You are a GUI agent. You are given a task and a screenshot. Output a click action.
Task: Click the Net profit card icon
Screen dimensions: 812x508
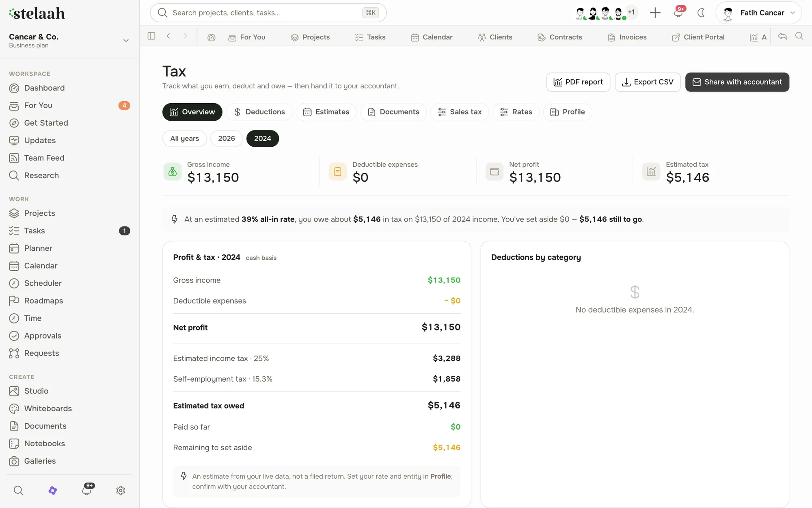[495, 172]
